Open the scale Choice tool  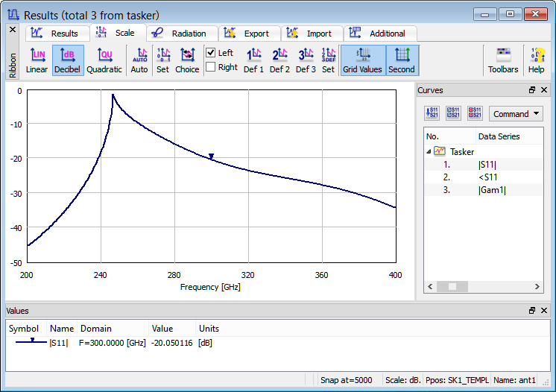pyautogui.click(x=187, y=60)
